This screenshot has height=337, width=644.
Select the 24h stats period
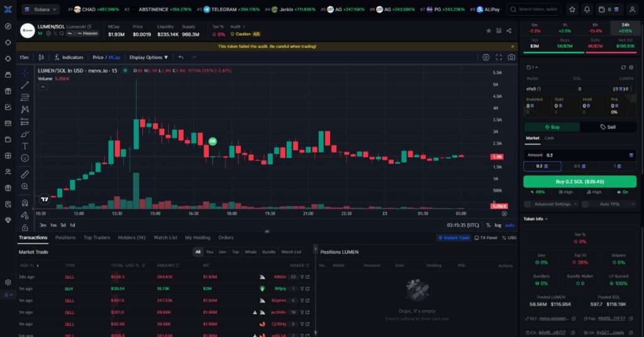point(626,28)
